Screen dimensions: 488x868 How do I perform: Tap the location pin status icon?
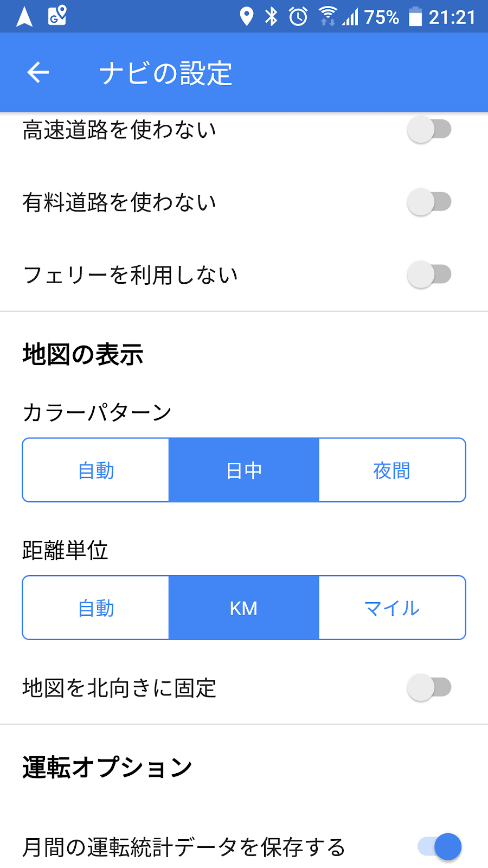(247, 16)
